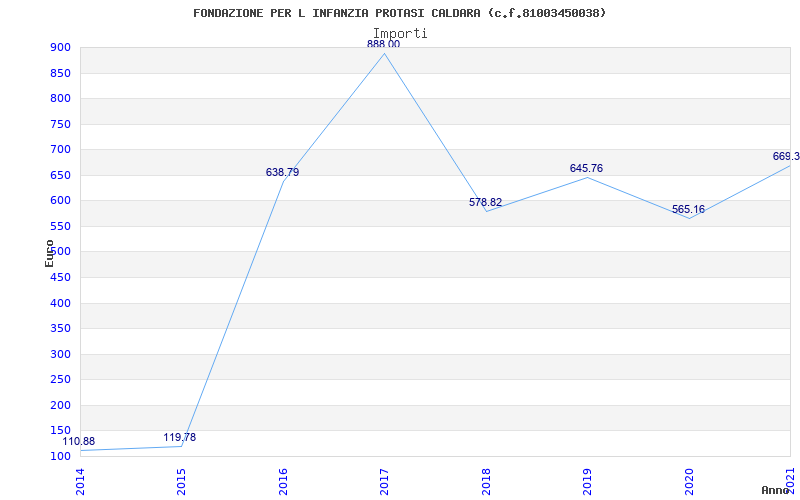800x500 pixels.
Task: Click the 350 y-axis tick label
Action: (60, 329)
